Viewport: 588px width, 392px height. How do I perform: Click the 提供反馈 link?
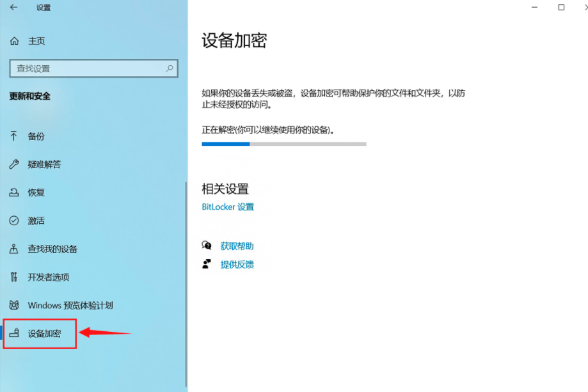pos(237,264)
